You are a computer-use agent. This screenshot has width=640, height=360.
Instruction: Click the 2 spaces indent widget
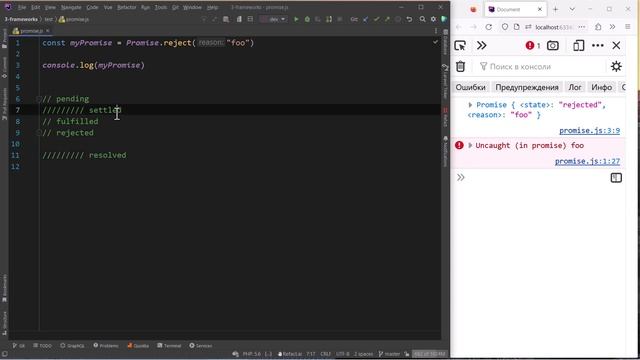tap(363, 354)
